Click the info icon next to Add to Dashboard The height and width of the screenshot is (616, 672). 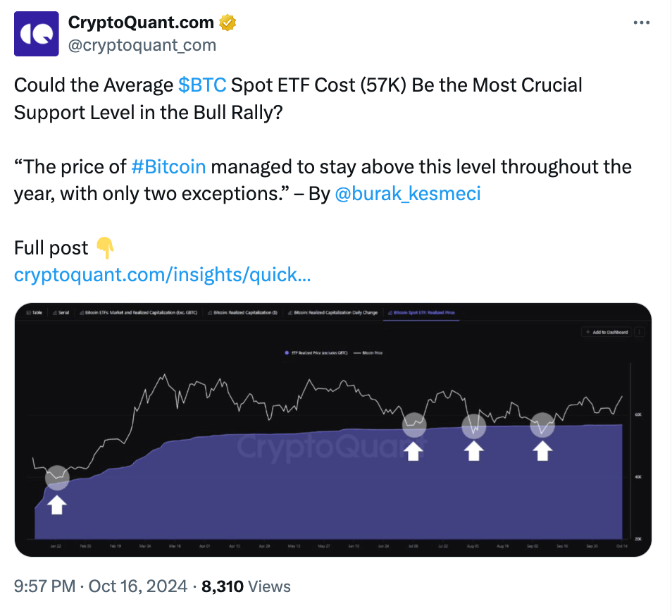click(x=638, y=332)
